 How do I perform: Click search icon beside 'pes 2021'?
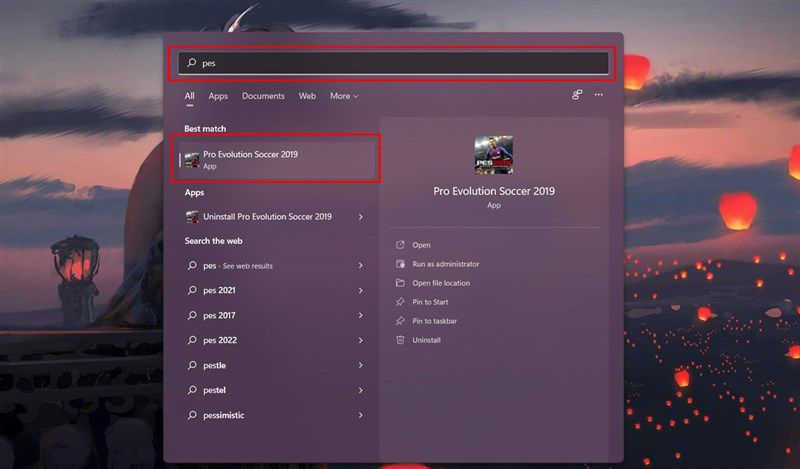(x=192, y=290)
